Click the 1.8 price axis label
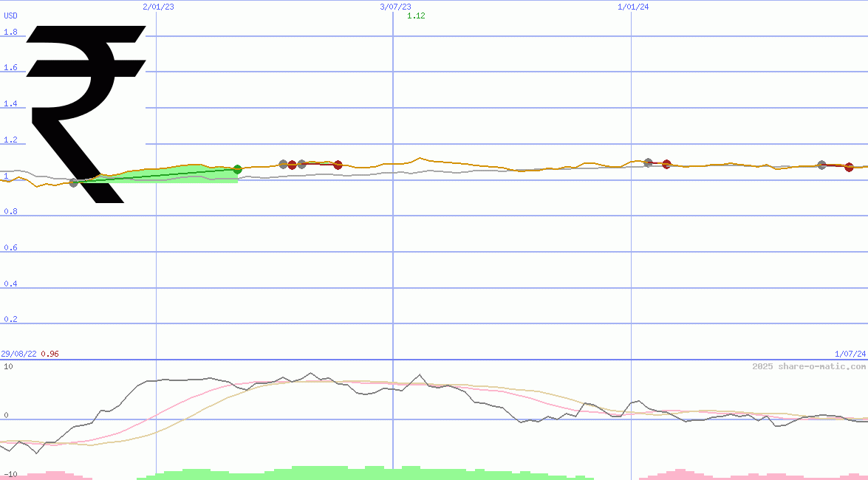Image resolution: width=868 pixels, height=480 pixels. [10, 32]
